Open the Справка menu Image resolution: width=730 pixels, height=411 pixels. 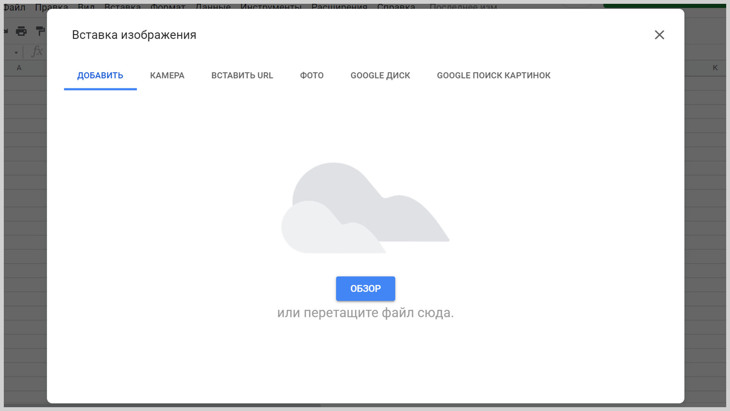coord(396,6)
